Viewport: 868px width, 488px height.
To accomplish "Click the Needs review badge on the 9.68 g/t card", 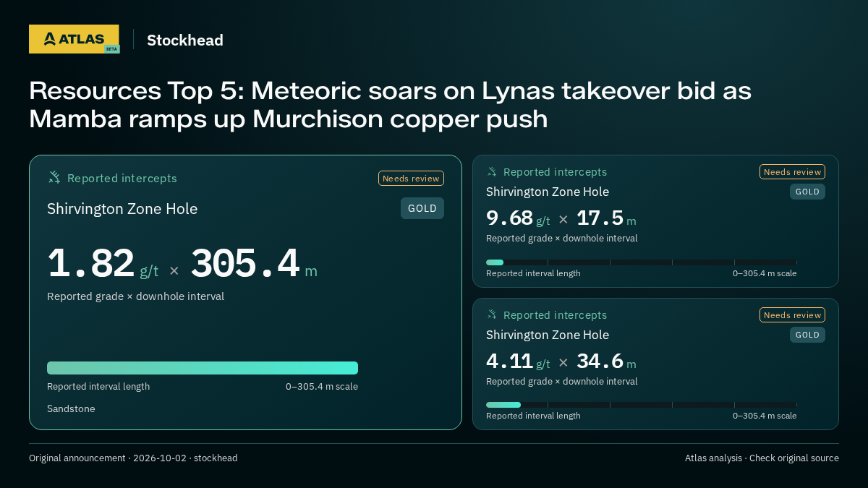I will tap(792, 172).
